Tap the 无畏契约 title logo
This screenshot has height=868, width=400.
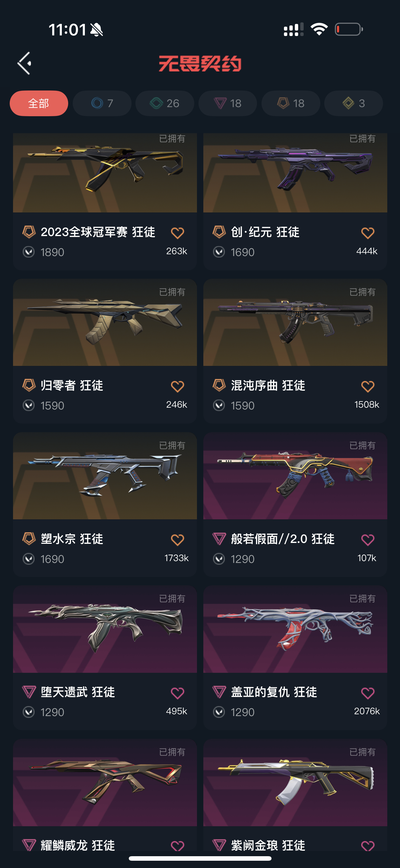[200, 63]
